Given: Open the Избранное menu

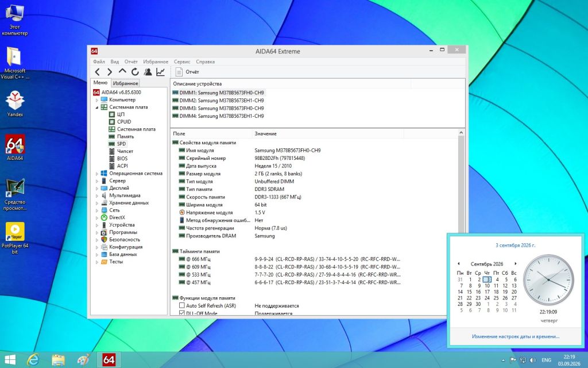Looking at the screenshot, I should (x=156, y=62).
